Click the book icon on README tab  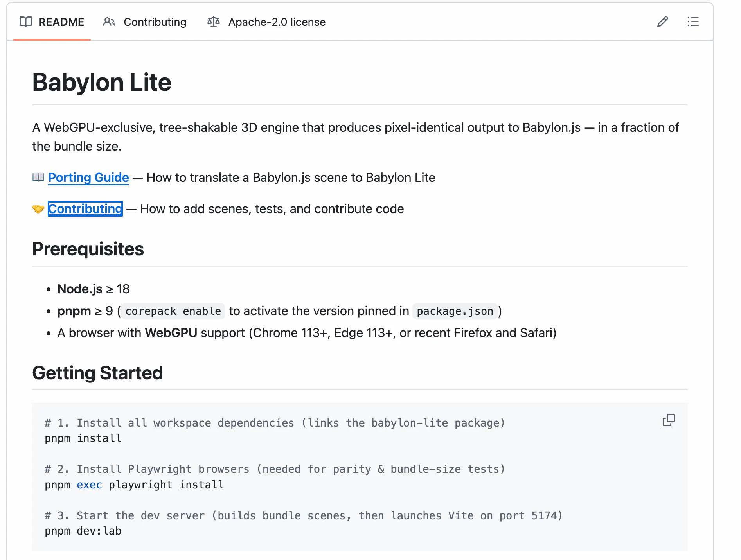(26, 22)
